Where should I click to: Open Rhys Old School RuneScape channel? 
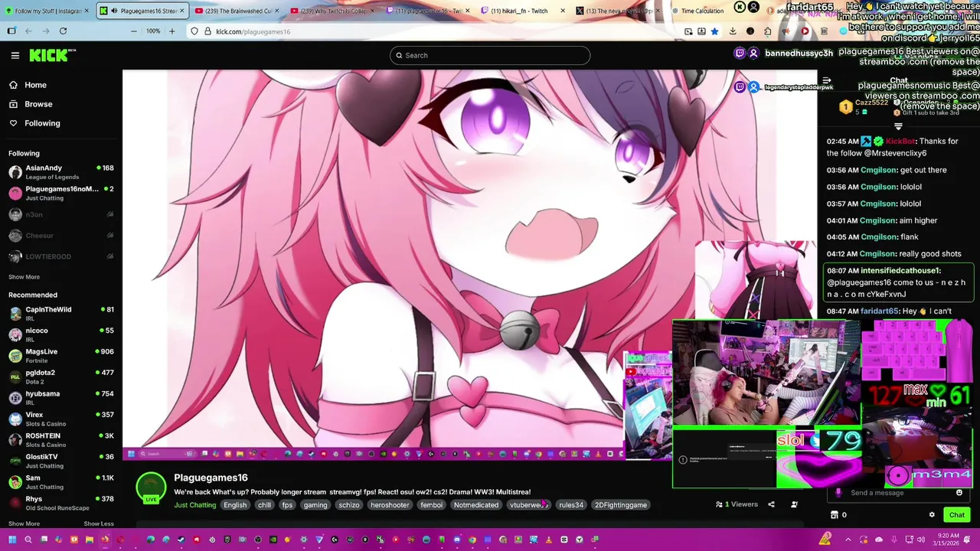click(x=61, y=503)
